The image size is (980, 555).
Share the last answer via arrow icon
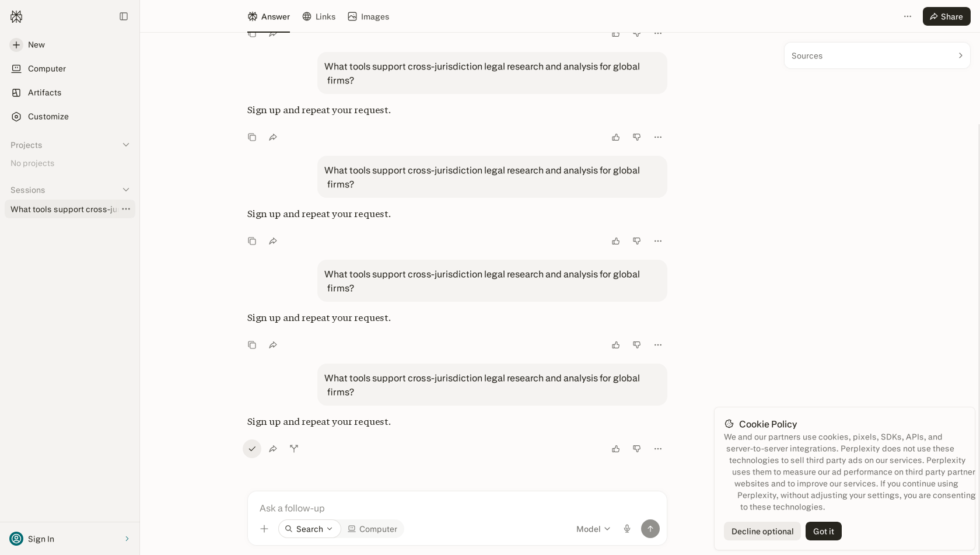273,449
